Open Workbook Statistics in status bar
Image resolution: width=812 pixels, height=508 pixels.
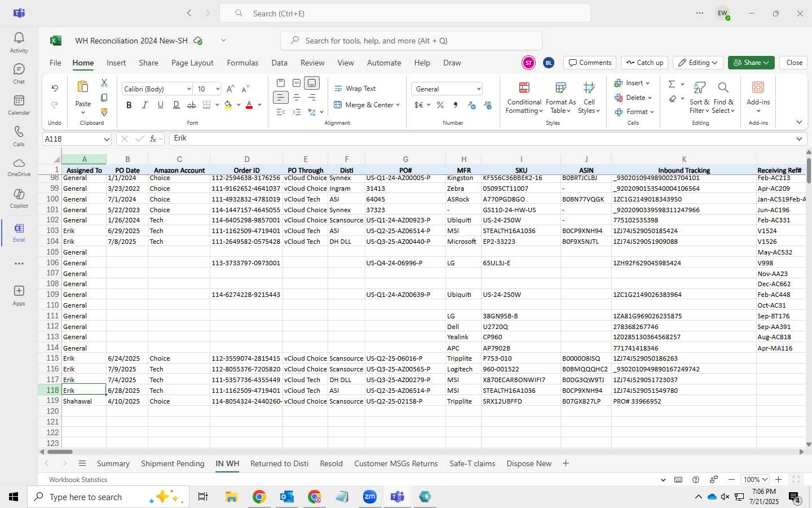78,479
